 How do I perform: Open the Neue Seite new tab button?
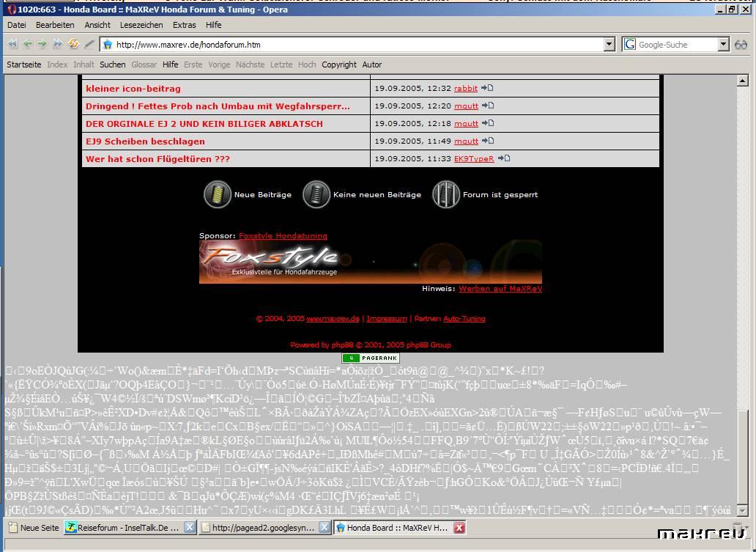pos(33,527)
